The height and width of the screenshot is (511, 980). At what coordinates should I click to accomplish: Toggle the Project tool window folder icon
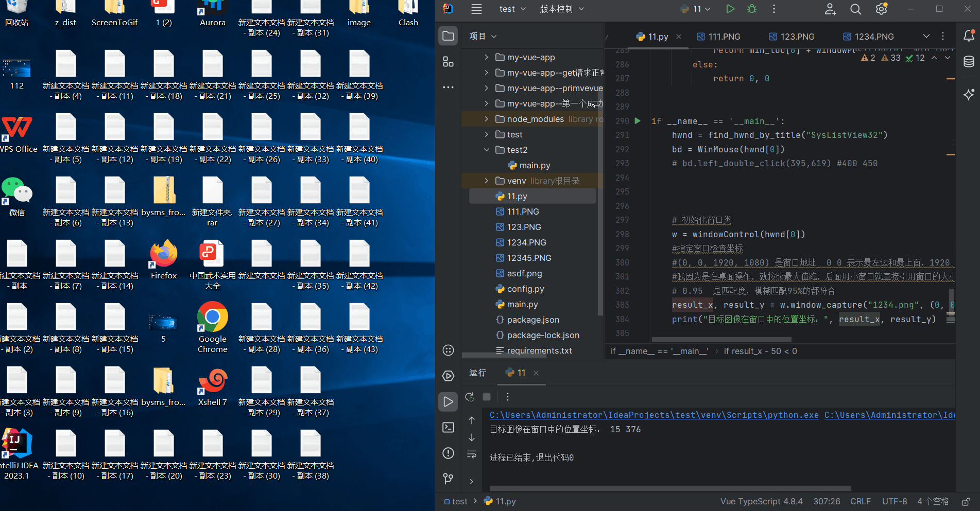pyautogui.click(x=448, y=36)
